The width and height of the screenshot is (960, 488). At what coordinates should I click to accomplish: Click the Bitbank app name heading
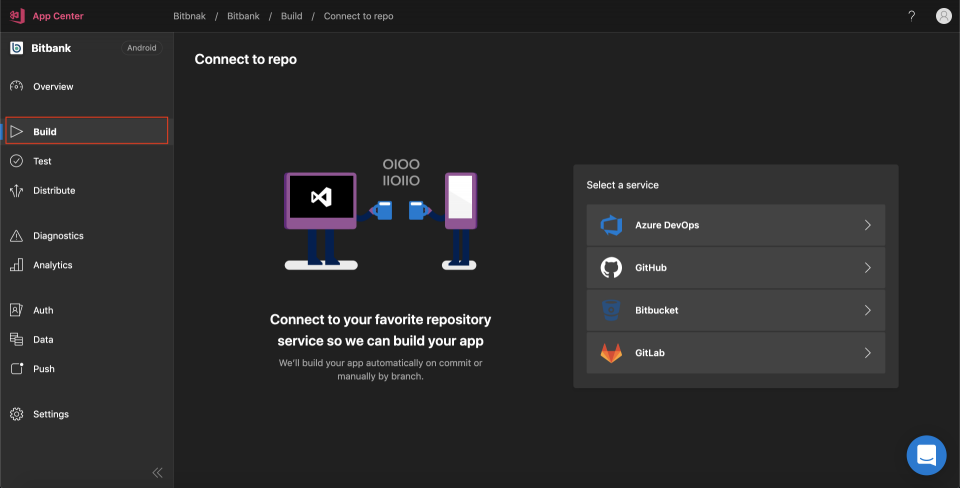51,48
